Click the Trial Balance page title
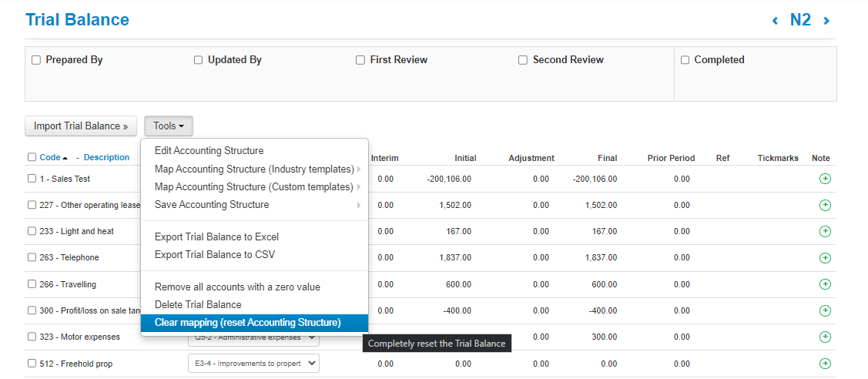Viewport: 868px width, 379px height. (78, 20)
